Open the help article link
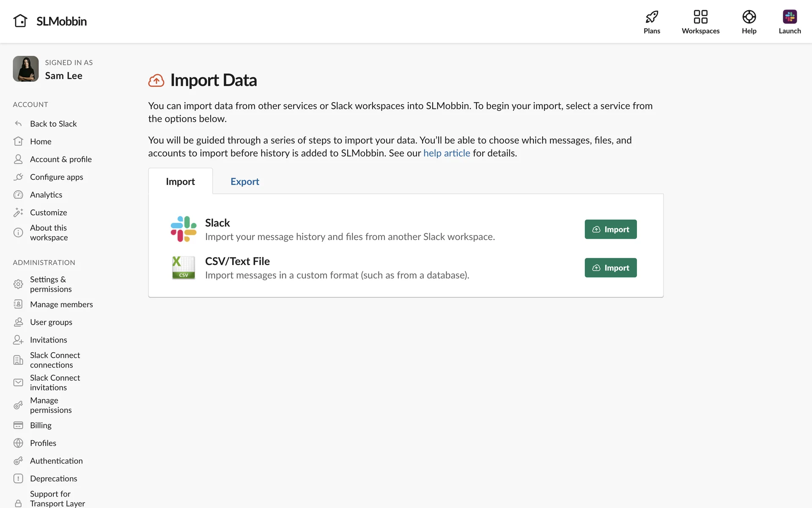 click(x=446, y=153)
